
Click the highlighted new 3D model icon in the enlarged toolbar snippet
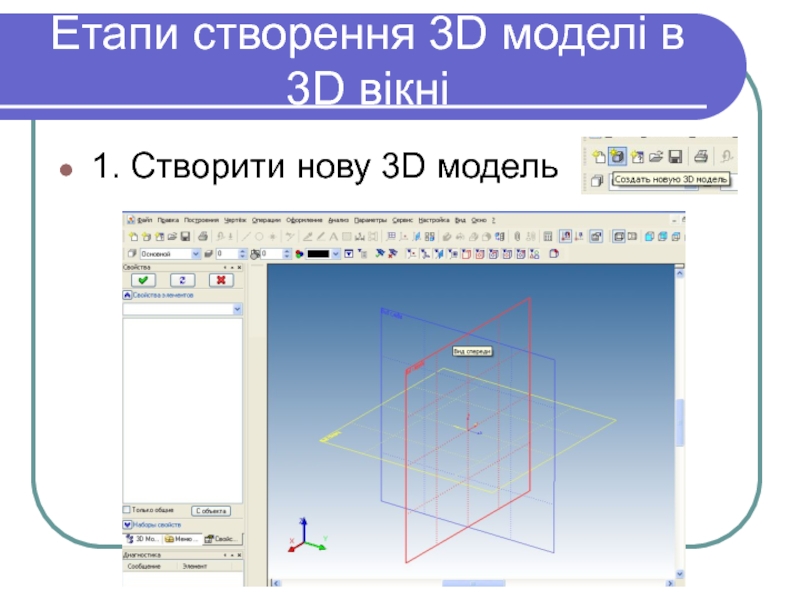coord(617,156)
